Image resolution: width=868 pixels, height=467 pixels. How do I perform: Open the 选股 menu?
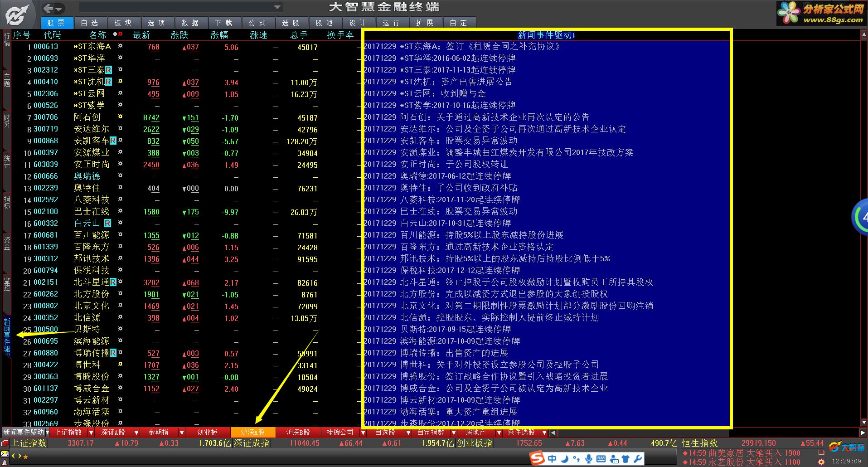coord(291,23)
